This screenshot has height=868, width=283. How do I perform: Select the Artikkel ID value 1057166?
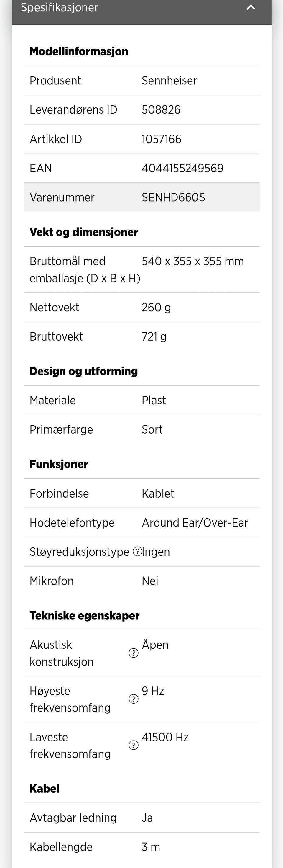[x=162, y=139]
